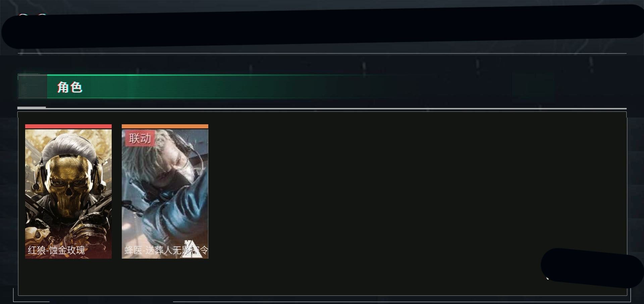
Task: Click the orange rarity bar above 蜂医
Action: point(165,126)
